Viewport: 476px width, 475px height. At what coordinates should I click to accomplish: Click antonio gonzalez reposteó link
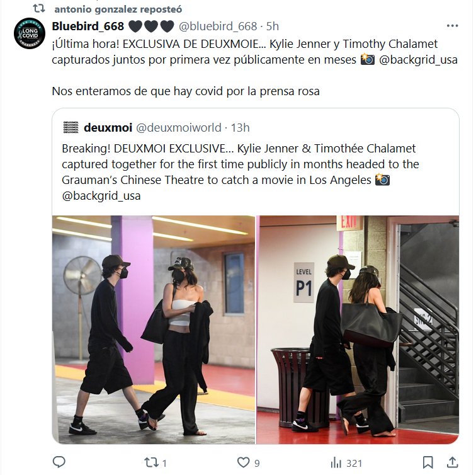(118, 9)
